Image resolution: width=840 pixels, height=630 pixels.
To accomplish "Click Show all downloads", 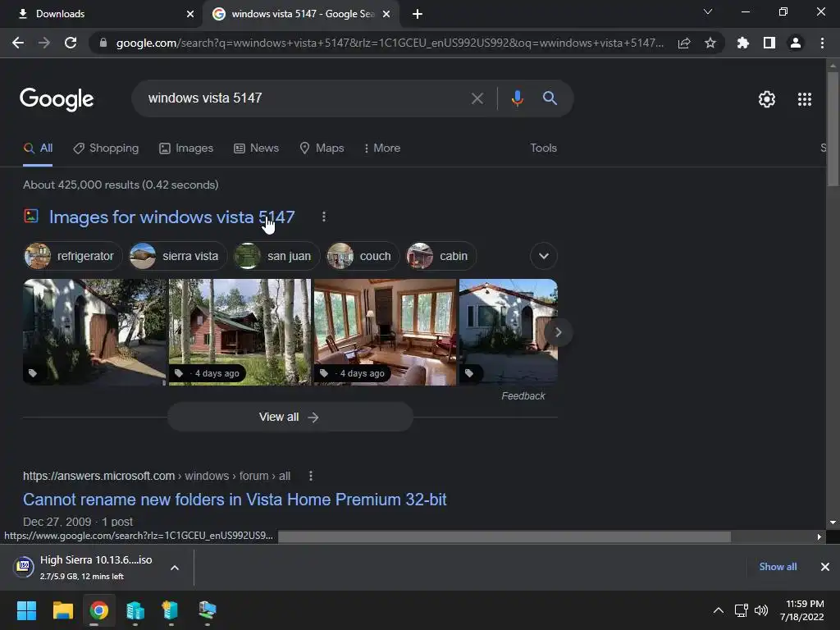I will coord(778,567).
